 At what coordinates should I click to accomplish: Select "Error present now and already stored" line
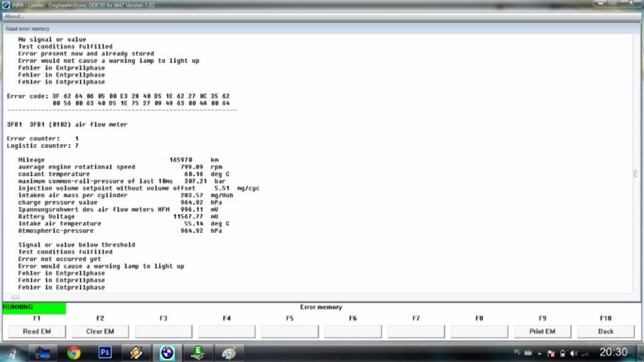tap(86, 54)
